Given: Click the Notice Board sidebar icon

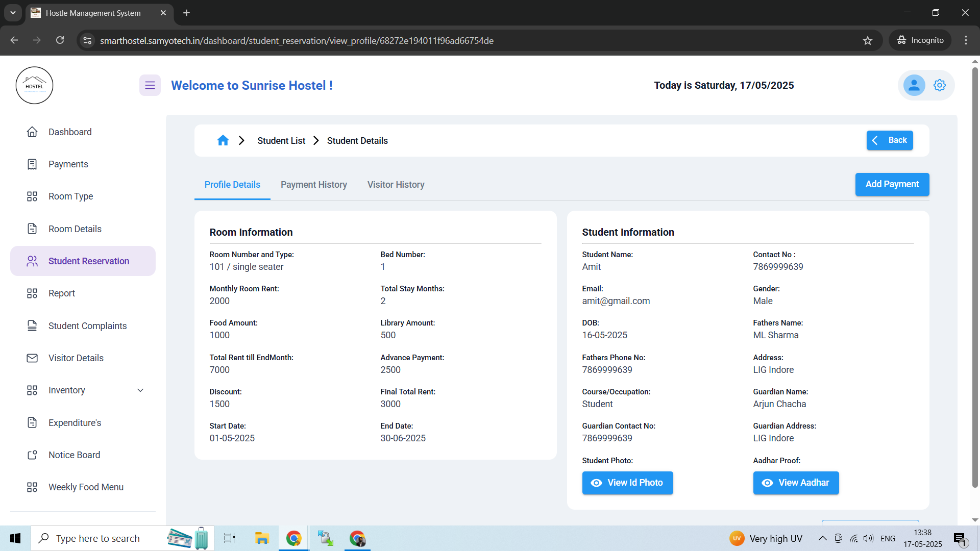Looking at the screenshot, I should pyautogui.click(x=32, y=455).
